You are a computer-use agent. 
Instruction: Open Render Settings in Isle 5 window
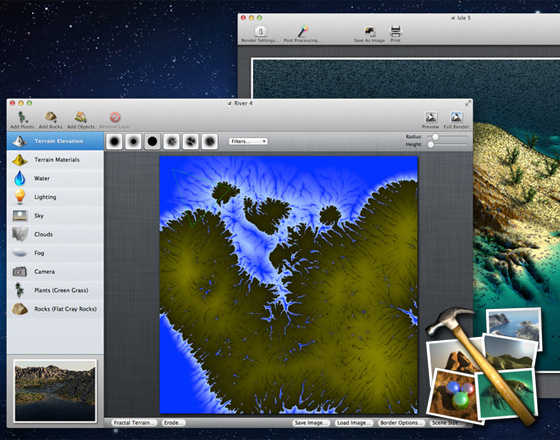click(260, 34)
